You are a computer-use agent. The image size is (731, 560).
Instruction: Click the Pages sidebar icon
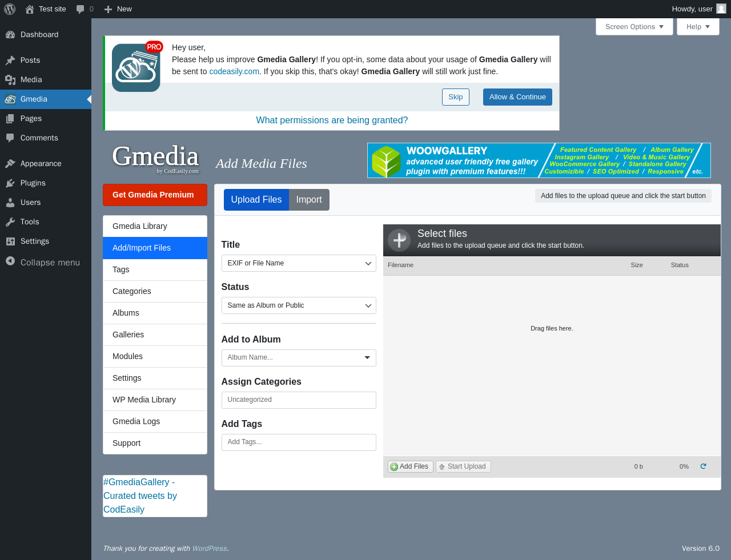click(10, 118)
